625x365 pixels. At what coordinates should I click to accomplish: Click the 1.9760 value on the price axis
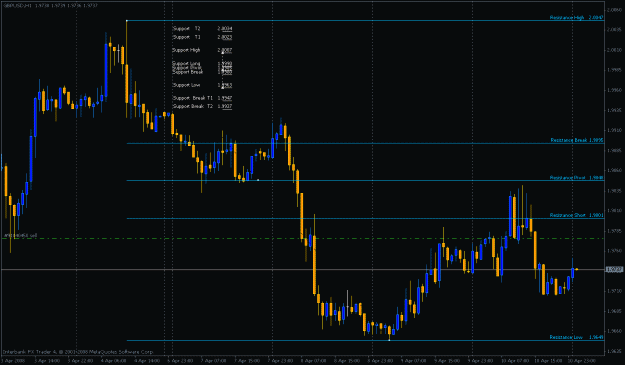(614, 251)
